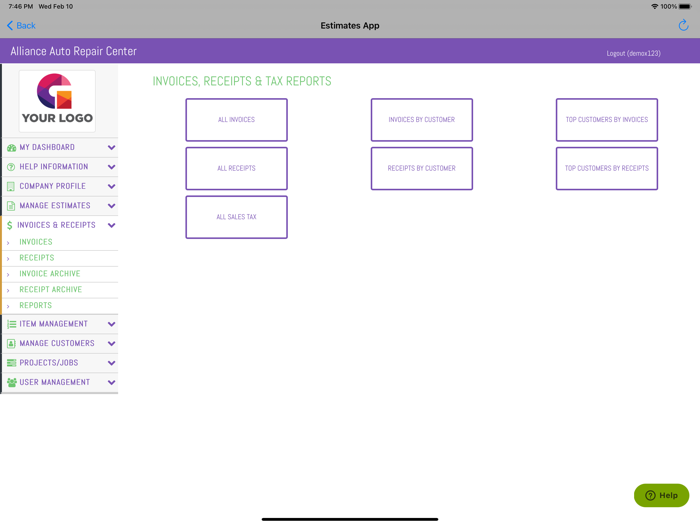Click the My Dashboard gauge icon
Screen dimensions: 700x525
coord(11,148)
